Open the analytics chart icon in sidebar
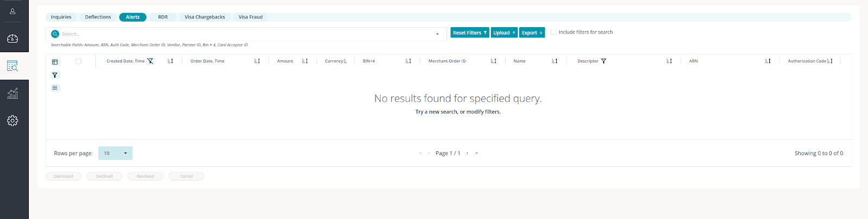 click(x=12, y=93)
